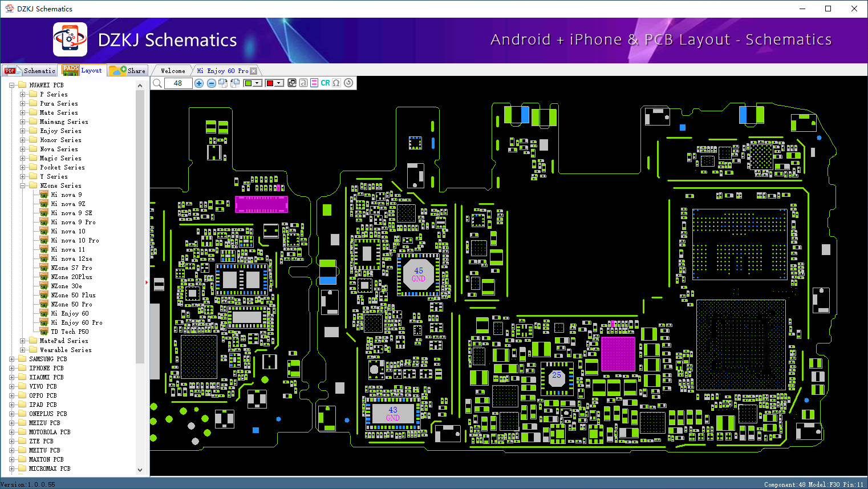Click the green color swatch
The image size is (868, 489).
click(x=248, y=83)
